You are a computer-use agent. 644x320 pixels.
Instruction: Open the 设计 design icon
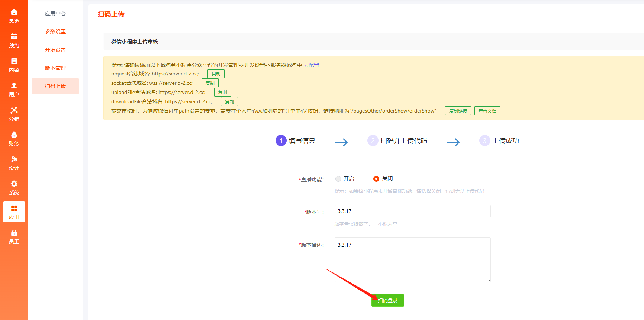[x=14, y=159]
